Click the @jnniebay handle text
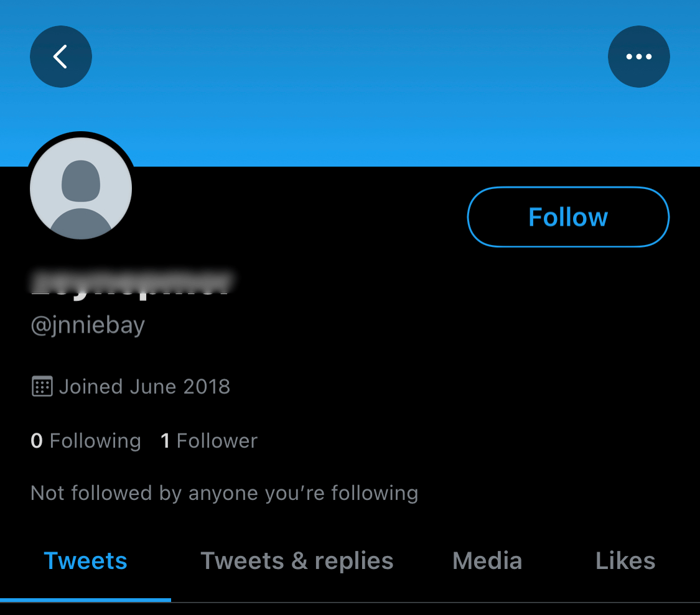The width and height of the screenshot is (700, 615). click(88, 325)
